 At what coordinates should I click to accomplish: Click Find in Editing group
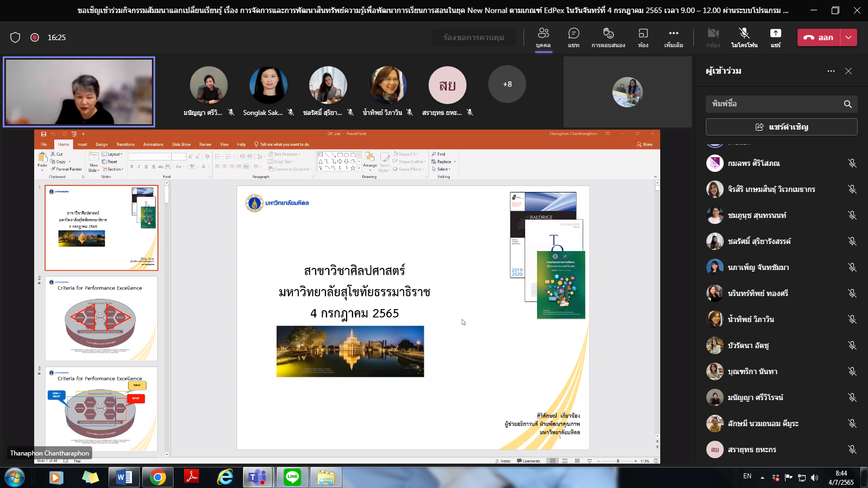click(438, 154)
